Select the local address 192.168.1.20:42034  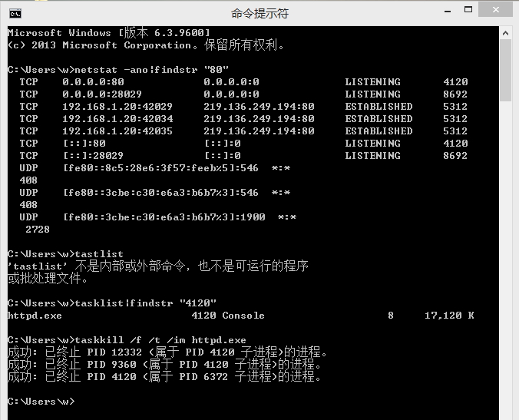tap(117, 119)
